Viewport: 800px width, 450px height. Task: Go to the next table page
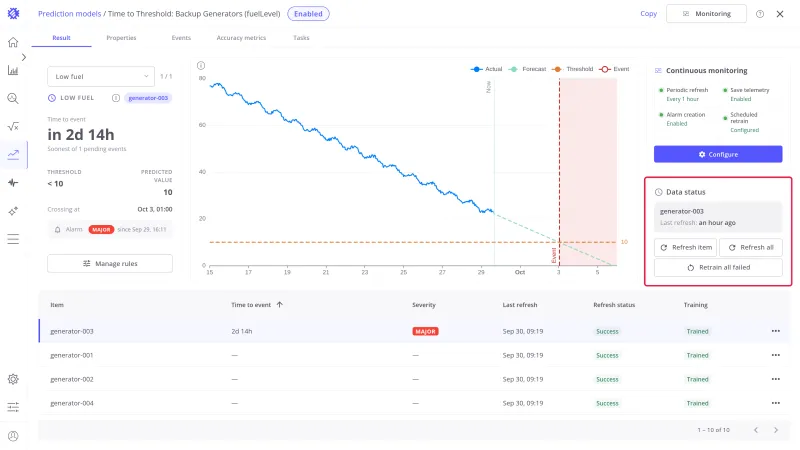click(776, 430)
